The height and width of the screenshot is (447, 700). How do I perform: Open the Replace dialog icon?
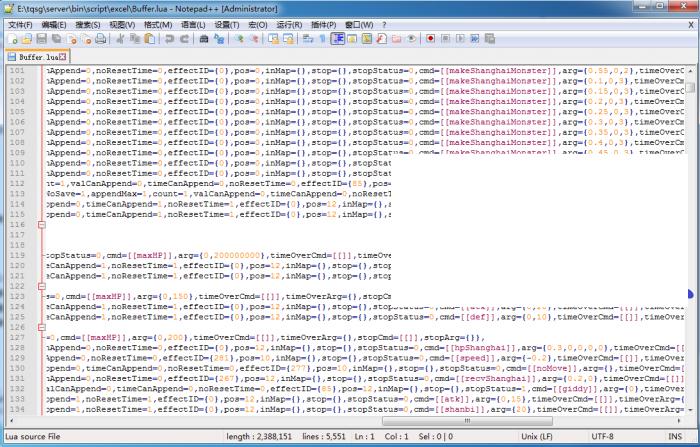(218, 39)
